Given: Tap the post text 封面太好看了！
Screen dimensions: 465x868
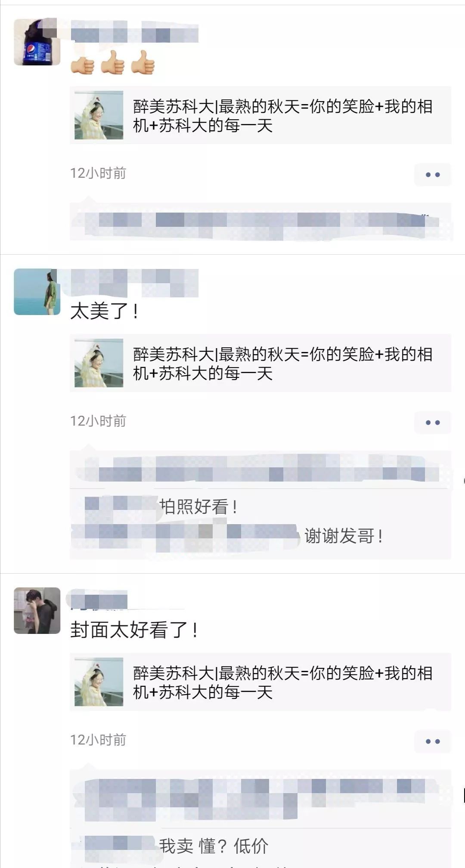Looking at the screenshot, I should pyautogui.click(x=134, y=630).
